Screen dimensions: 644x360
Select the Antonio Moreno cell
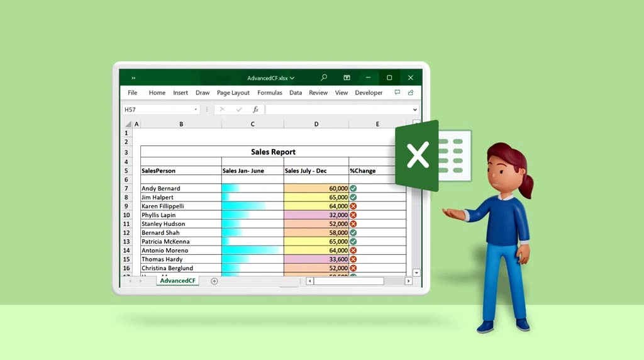181,250
